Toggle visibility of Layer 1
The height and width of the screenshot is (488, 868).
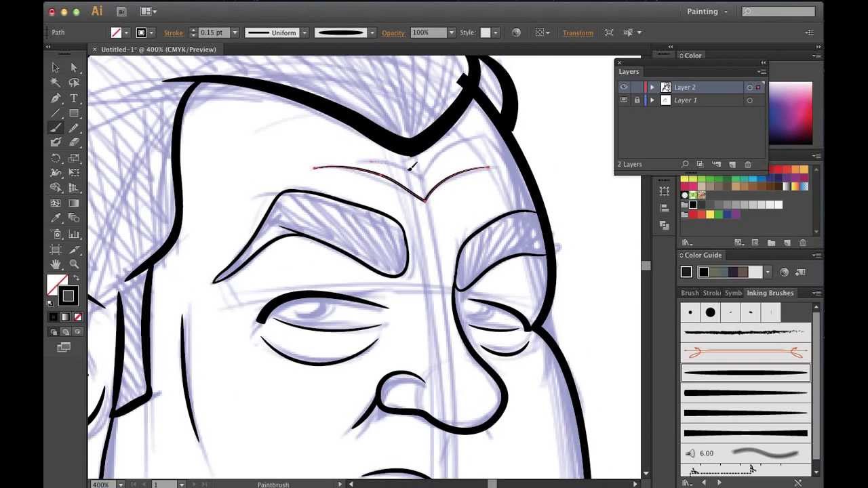pyautogui.click(x=624, y=100)
